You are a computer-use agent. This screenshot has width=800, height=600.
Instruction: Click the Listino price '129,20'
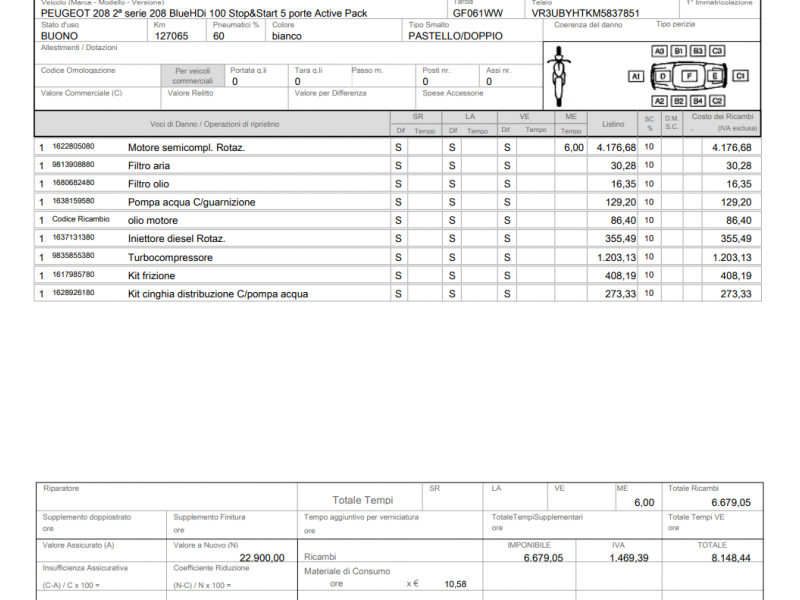[621, 202]
